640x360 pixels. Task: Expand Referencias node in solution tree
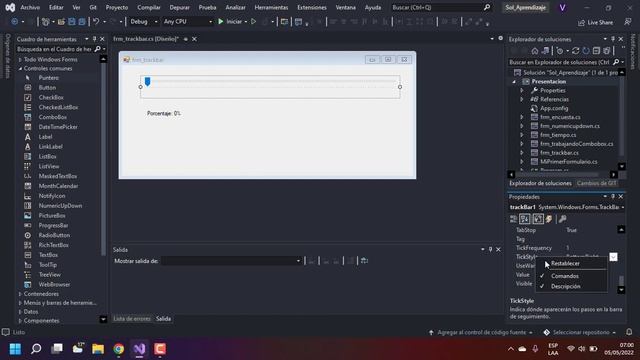pos(522,99)
